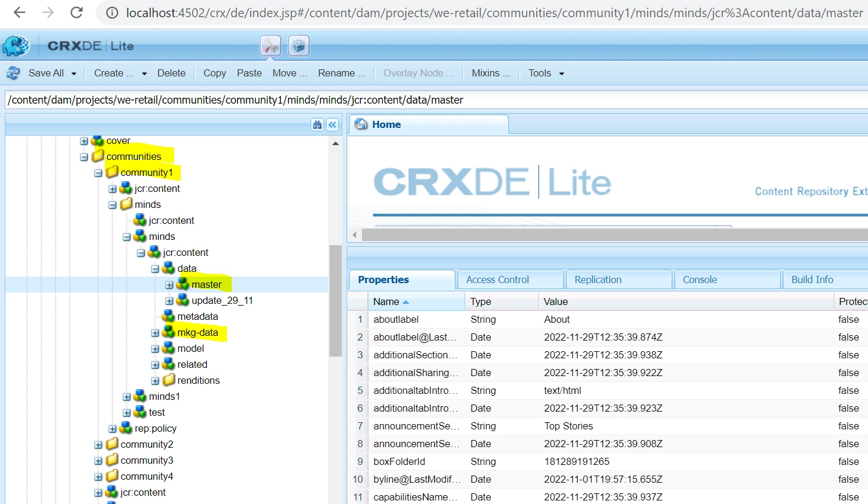Image resolution: width=868 pixels, height=504 pixels.
Task: Click Delete in the toolbar
Action: pos(171,73)
